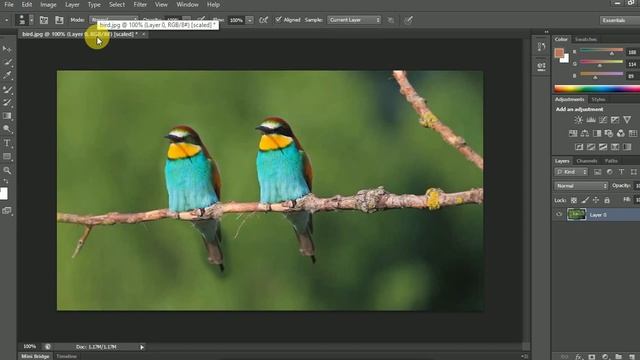Add a Hue/Saturation adjustment
Screen dimensions: 640x360
573,133
